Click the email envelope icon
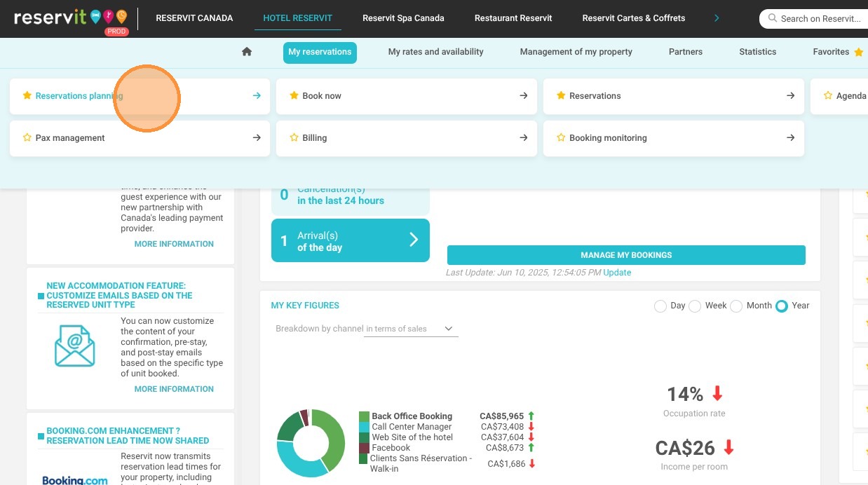 pos(74,346)
